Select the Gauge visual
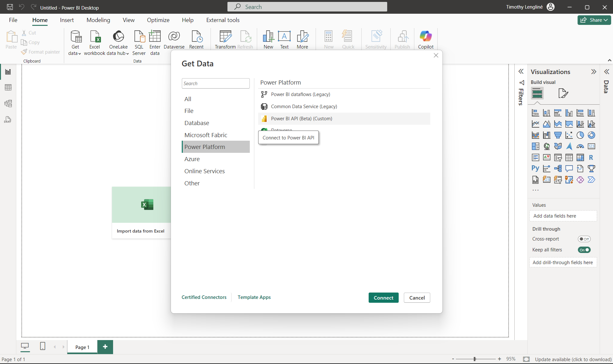Viewport: 613px width, 364px height. pyautogui.click(x=580, y=146)
